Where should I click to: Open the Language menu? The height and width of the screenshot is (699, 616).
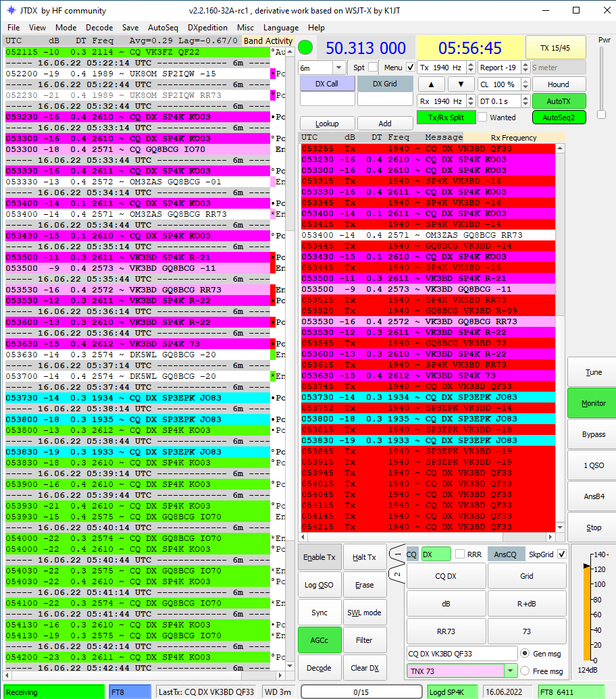(281, 28)
